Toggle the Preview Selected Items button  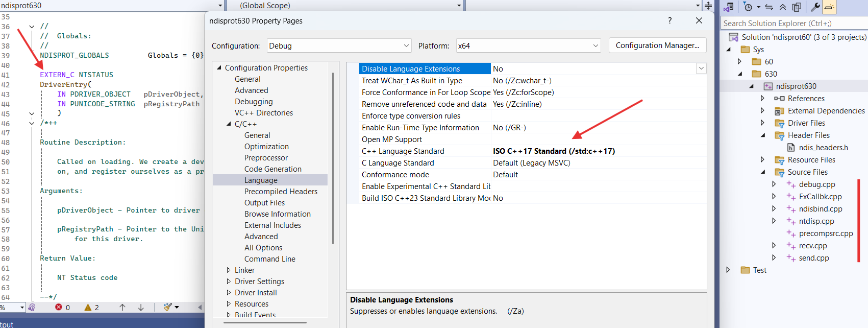829,7
